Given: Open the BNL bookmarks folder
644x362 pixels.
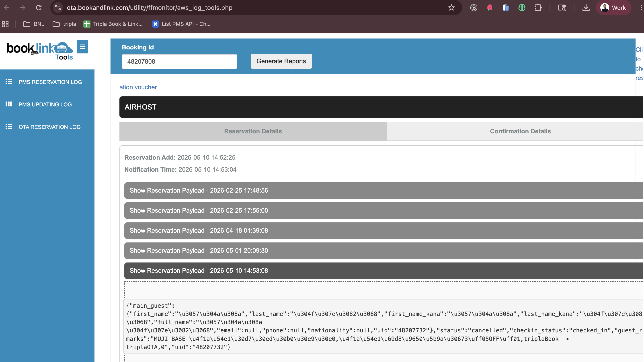Looking at the screenshot, I should (33, 24).
